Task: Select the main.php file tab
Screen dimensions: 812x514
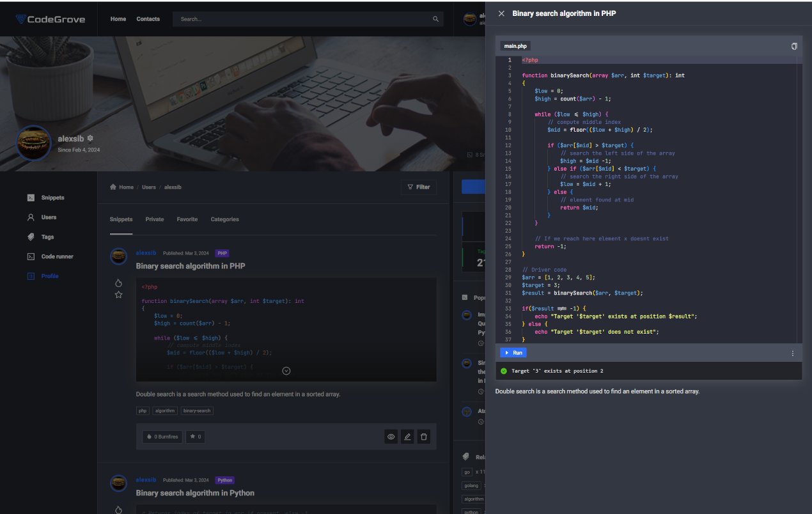Action: click(x=515, y=46)
